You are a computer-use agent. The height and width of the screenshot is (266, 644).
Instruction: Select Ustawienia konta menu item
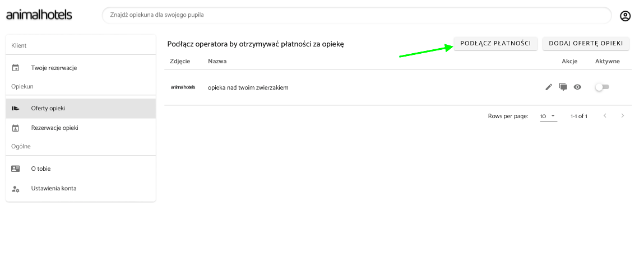tap(54, 189)
